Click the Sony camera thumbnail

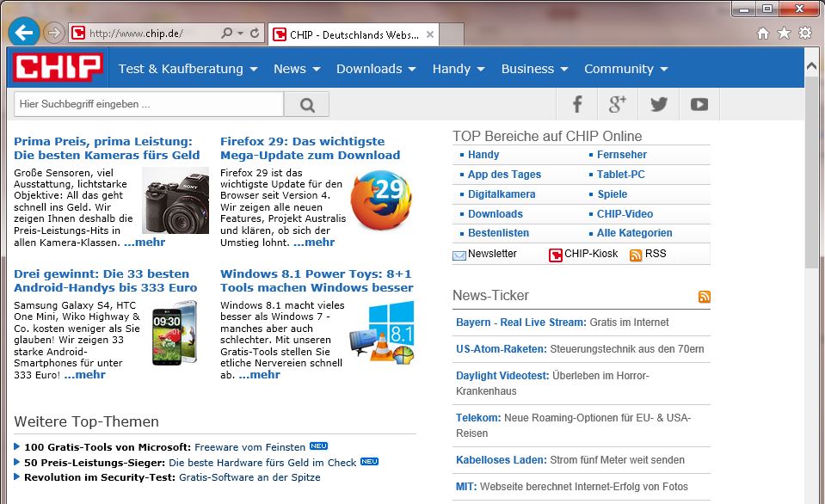tap(175, 200)
